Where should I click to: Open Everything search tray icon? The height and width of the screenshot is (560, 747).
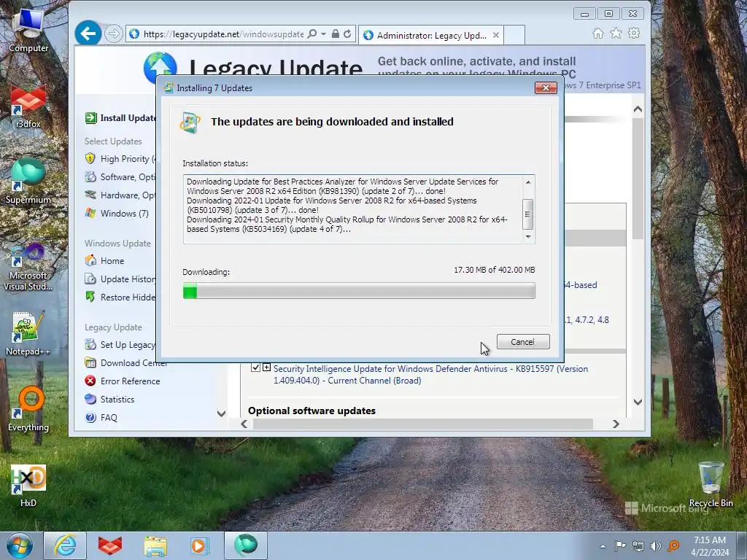673,546
